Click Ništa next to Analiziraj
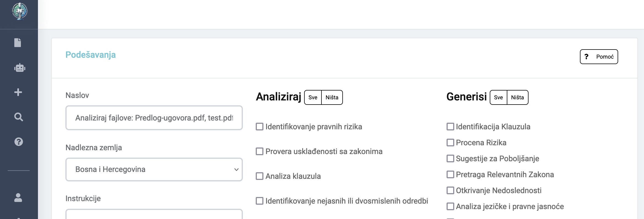644x219 pixels. tap(332, 97)
